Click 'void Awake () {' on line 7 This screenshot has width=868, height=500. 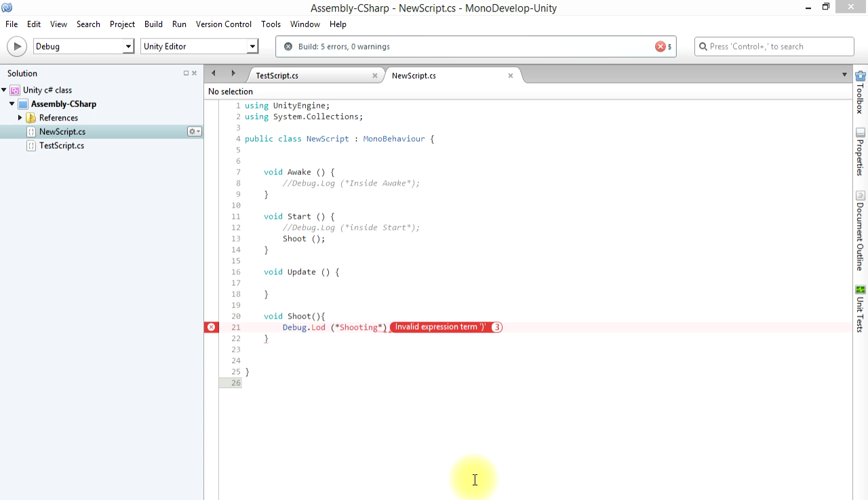pyautogui.click(x=299, y=172)
